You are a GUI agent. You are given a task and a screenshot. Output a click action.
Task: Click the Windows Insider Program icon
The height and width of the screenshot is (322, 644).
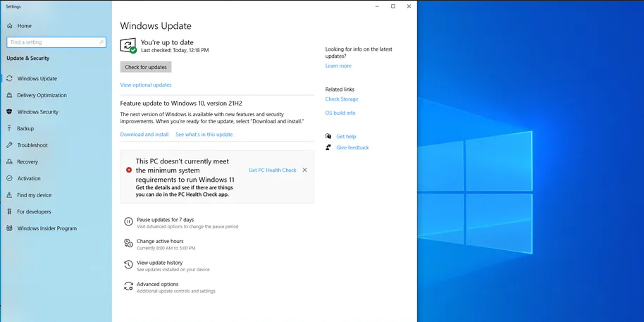[9, 228]
